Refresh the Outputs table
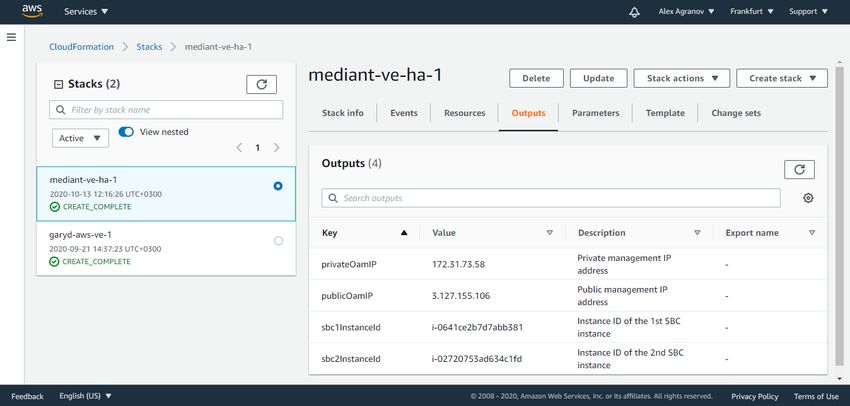 799,170
